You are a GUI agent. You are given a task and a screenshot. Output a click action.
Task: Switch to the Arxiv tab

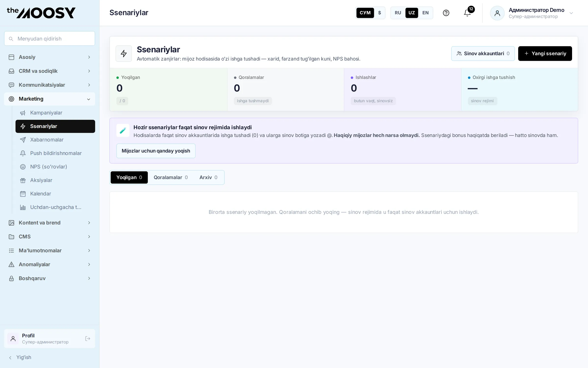click(208, 177)
